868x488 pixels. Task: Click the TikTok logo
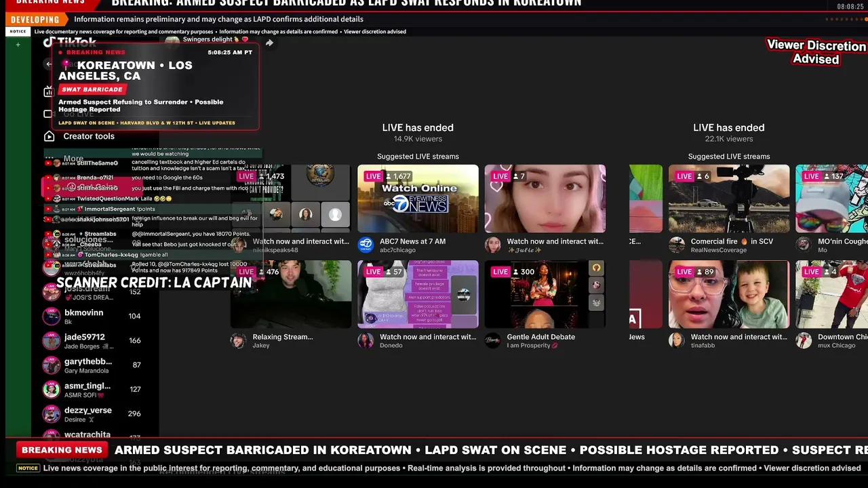[70, 42]
